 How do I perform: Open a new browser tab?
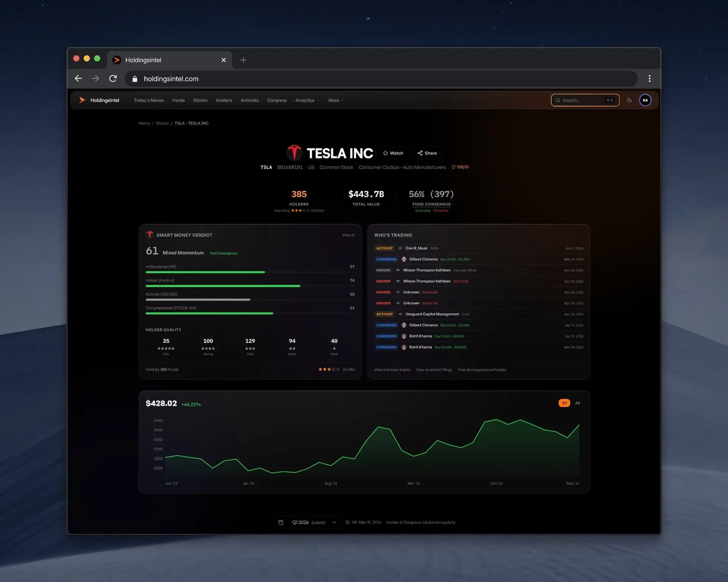243,60
